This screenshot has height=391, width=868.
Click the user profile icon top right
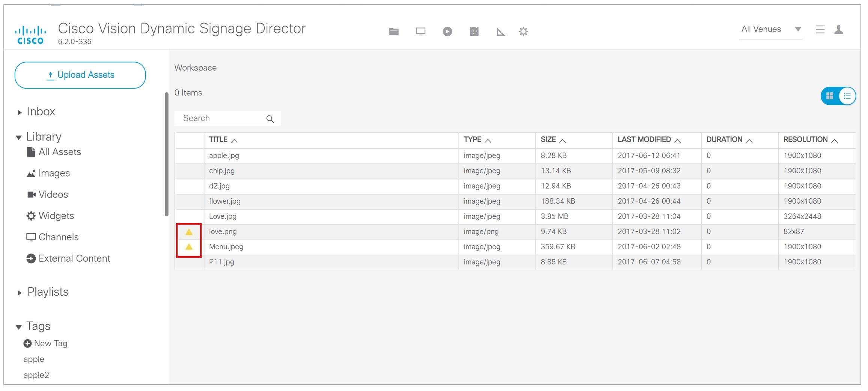(x=839, y=30)
